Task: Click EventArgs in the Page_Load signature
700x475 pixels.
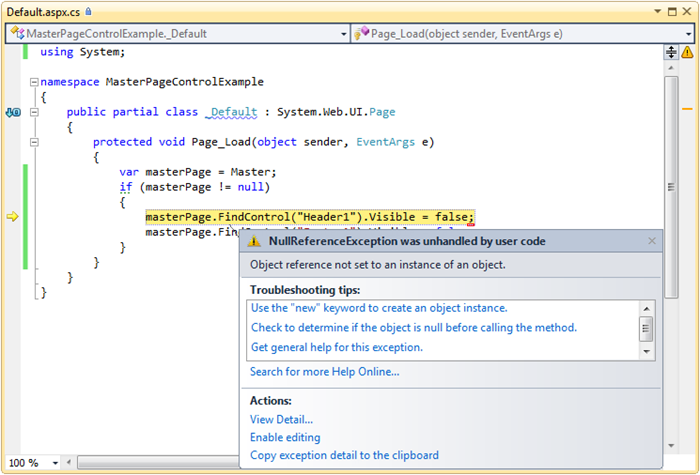Action: tap(385, 142)
